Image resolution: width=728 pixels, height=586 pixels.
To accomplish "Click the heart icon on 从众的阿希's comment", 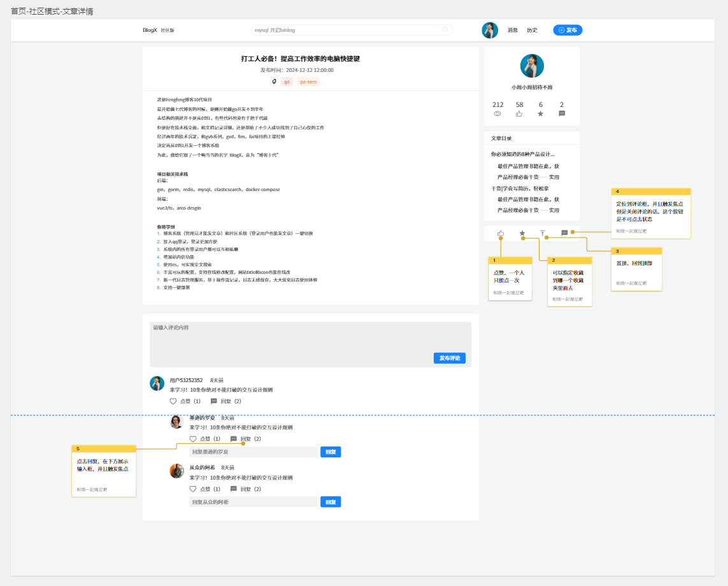I will pyautogui.click(x=193, y=489).
